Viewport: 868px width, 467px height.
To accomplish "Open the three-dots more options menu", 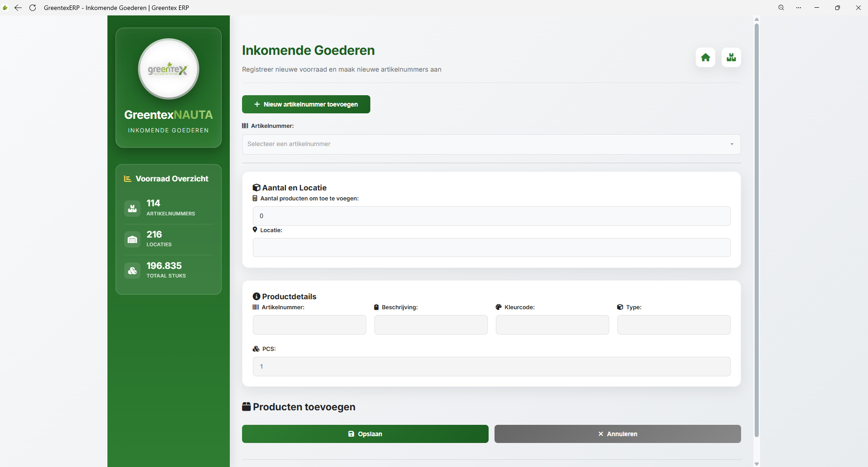I will [799, 8].
